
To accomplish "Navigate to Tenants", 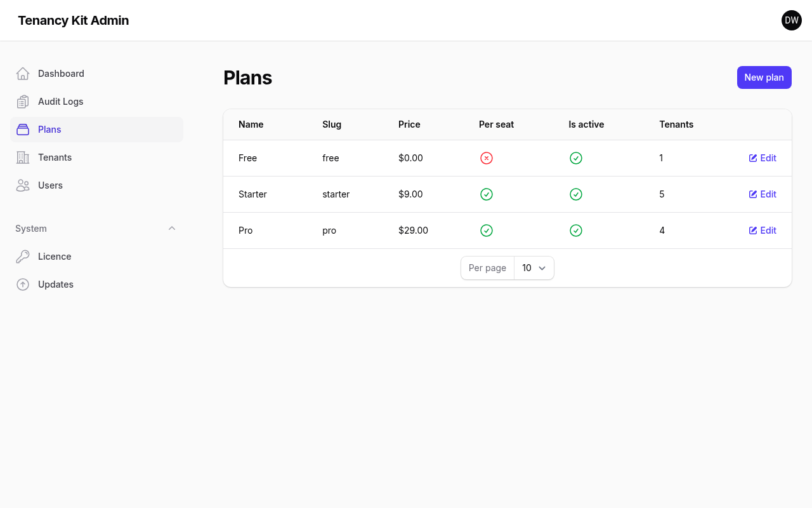I will pos(96,157).
